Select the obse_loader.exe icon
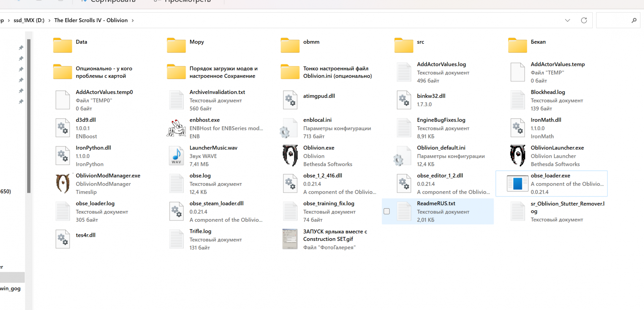 tap(517, 183)
